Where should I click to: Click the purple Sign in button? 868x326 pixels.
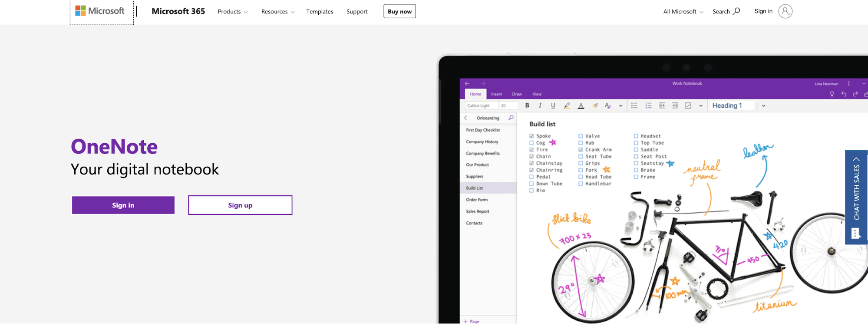123,205
